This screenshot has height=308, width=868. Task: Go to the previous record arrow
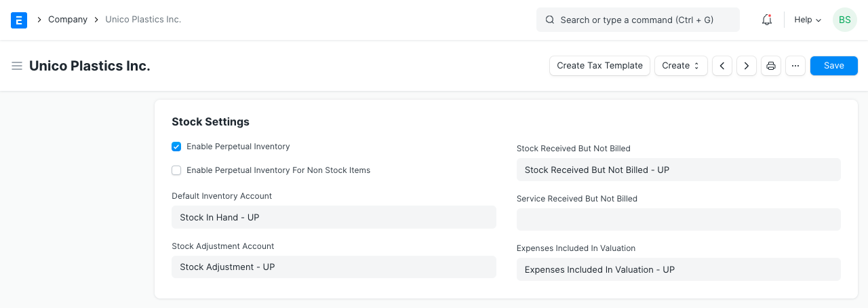(x=722, y=66)
